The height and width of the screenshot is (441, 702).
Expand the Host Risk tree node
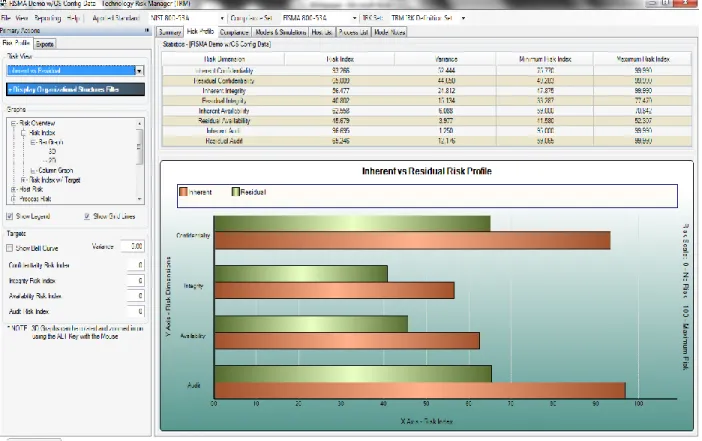pyautogui.click(x=13, y=189)
